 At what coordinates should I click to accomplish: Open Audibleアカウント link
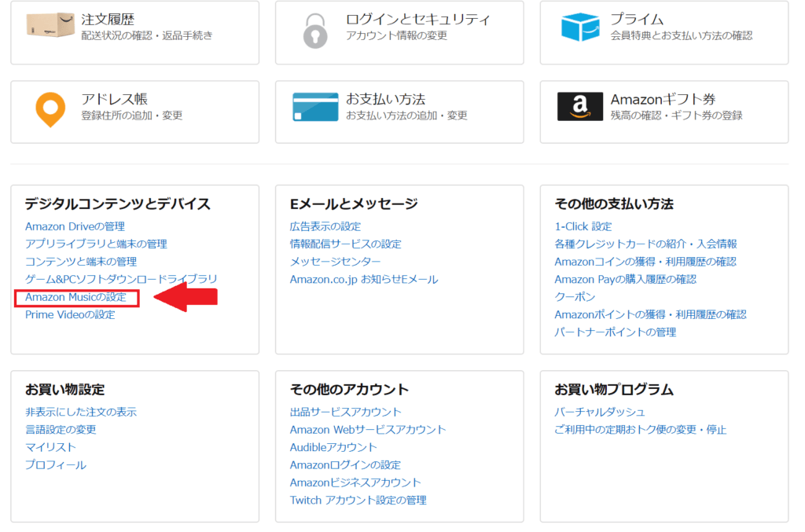click(x=333, y=447)
